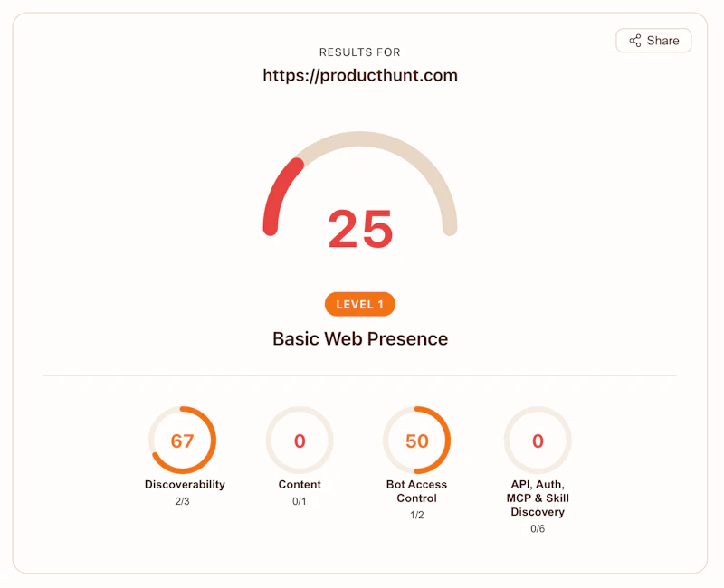Screen dimensions: 724x588
Task: Open the Share button
Action: coord(653,40)
